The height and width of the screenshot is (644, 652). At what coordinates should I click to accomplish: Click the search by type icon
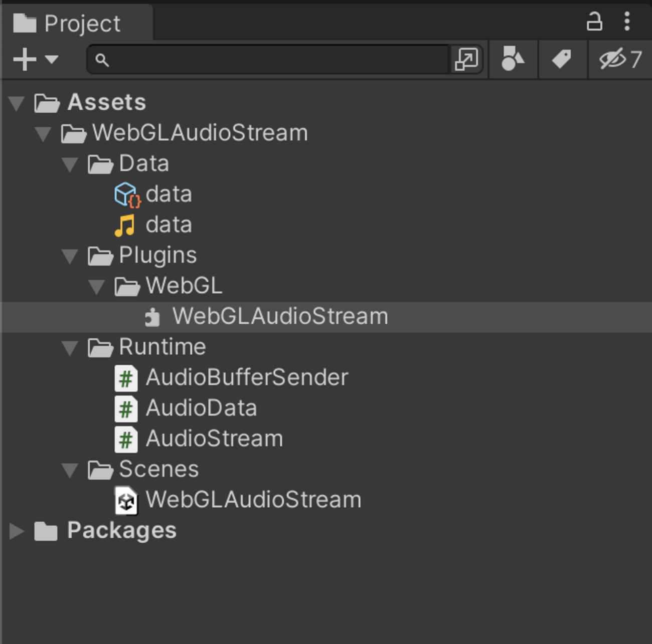513,60
